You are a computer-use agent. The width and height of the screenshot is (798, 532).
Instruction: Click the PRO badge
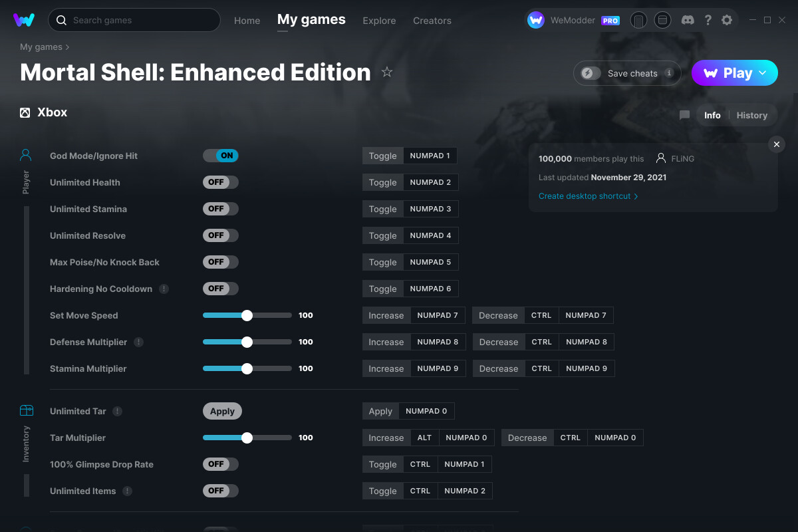pyautogui.click(x=610, y=21)
